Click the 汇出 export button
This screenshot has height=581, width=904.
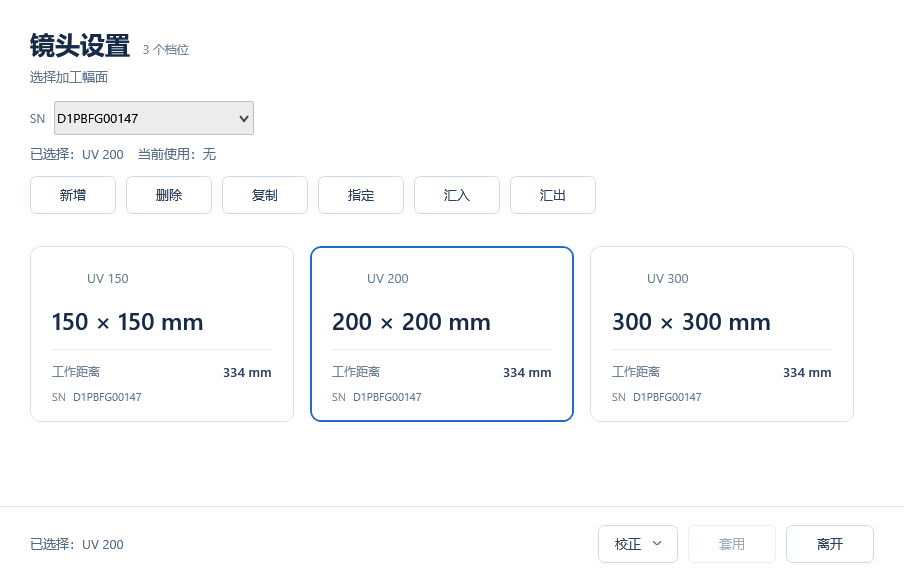pos(552,195)
